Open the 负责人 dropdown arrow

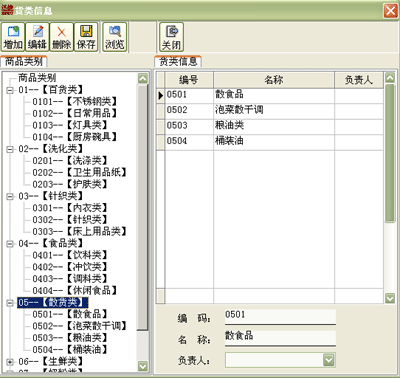coord(329,360)
